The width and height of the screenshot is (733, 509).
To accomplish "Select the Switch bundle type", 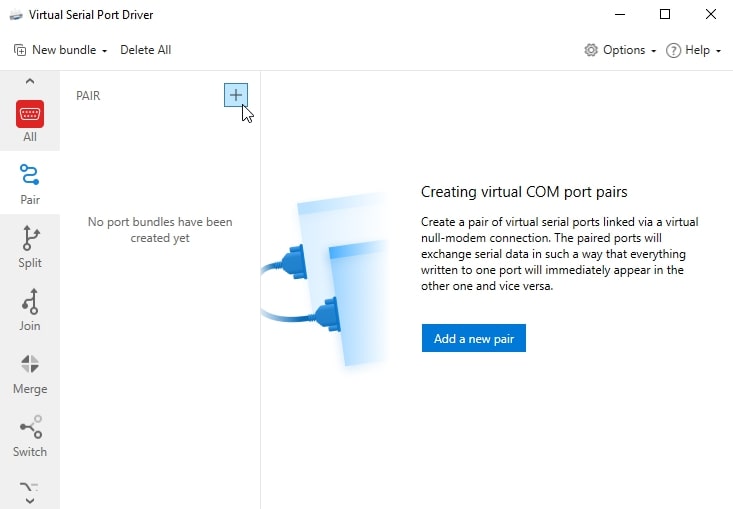I will [30, 436].
